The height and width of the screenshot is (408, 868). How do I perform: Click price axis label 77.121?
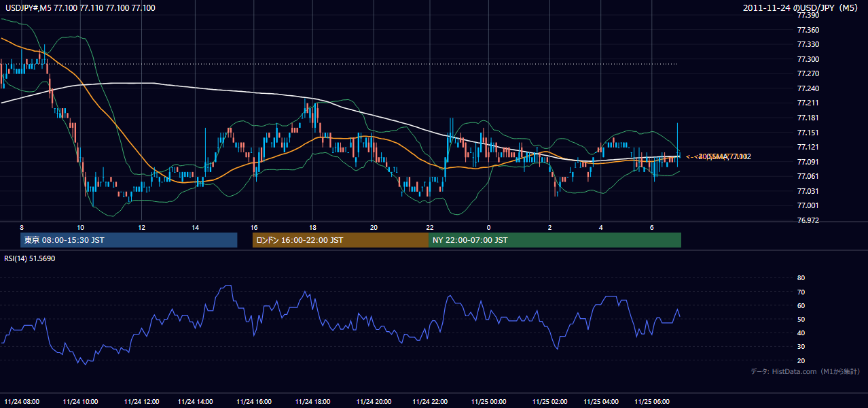coord(808,147)
